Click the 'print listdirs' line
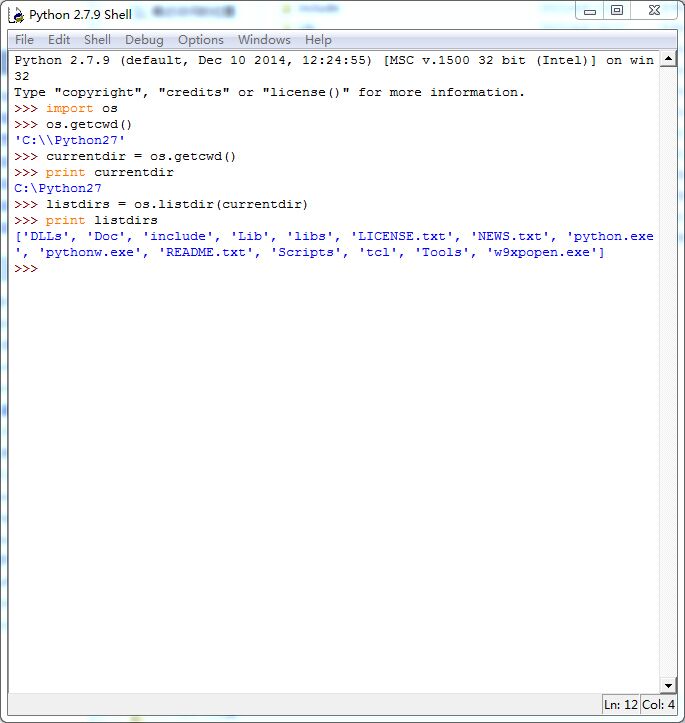The image size is (685, 723). pyautogui.click(x=86, y=220)
